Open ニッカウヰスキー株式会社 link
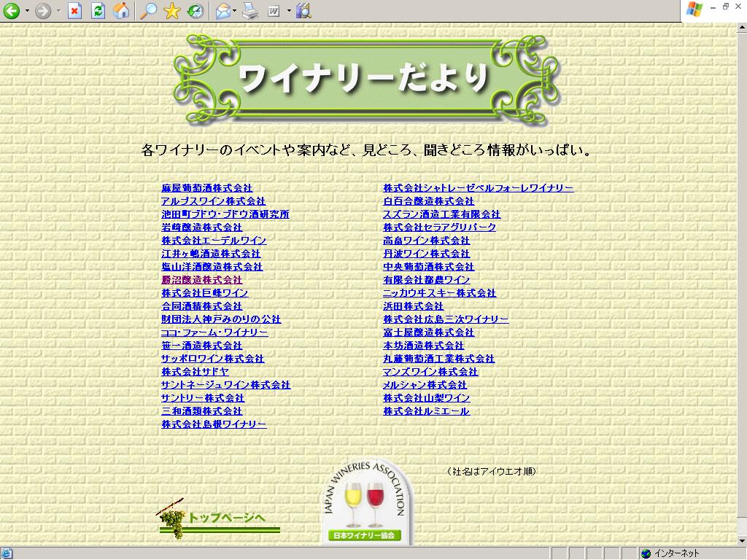747x560 pixels. pos(440,293)
